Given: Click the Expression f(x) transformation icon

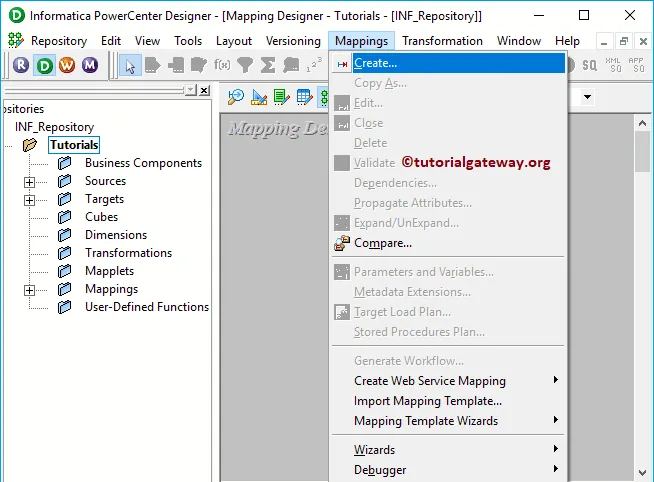Looking at the screenshot, I should [x=222, y=65].
